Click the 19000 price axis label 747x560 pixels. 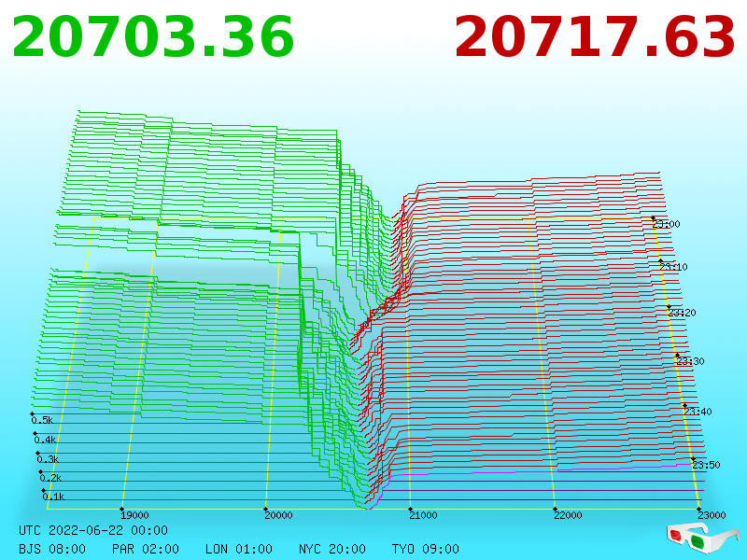coord(134,515)
